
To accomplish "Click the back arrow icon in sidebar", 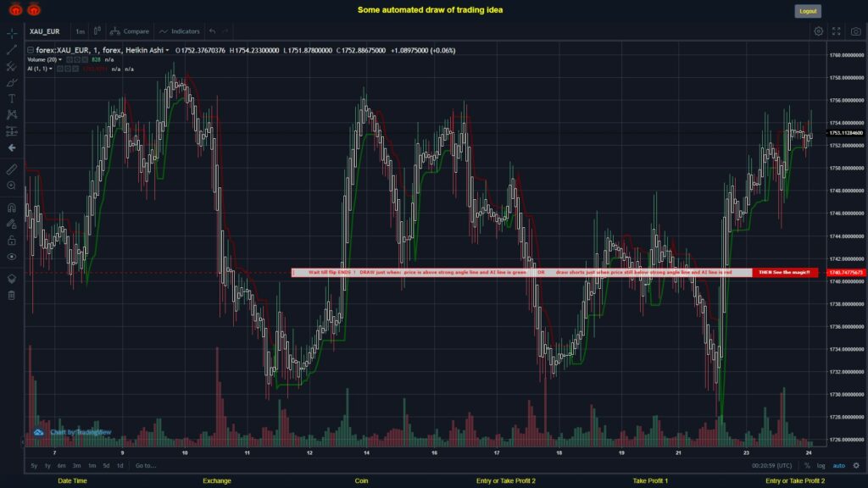I will (x=12, y=147).
